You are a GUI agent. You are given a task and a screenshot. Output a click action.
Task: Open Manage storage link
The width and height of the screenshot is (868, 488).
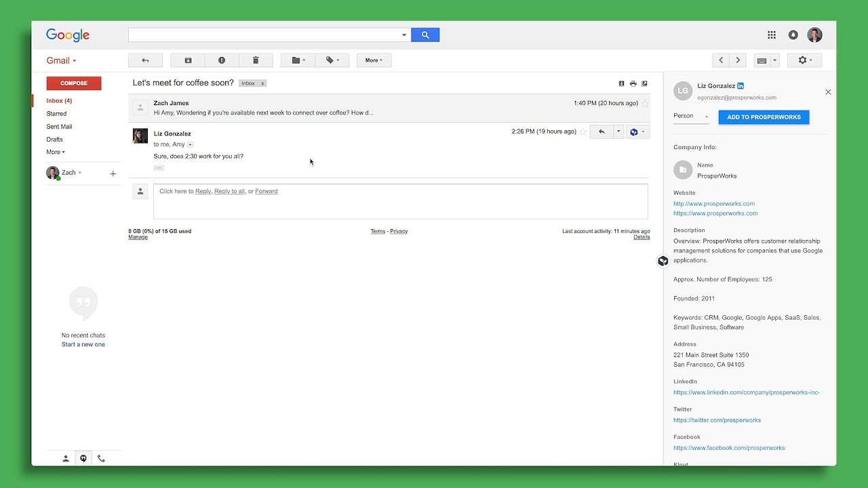coord(138,237)
